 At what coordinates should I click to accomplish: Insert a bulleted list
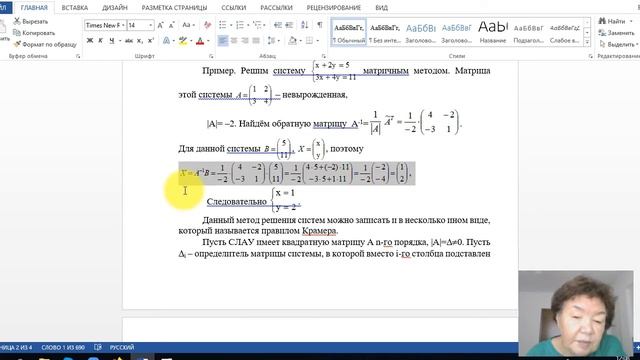[223, 25]
